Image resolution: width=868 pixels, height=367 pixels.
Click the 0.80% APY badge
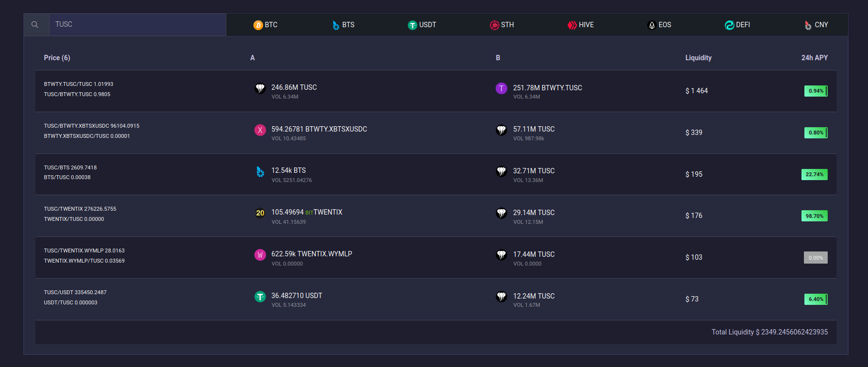(816, 133)
